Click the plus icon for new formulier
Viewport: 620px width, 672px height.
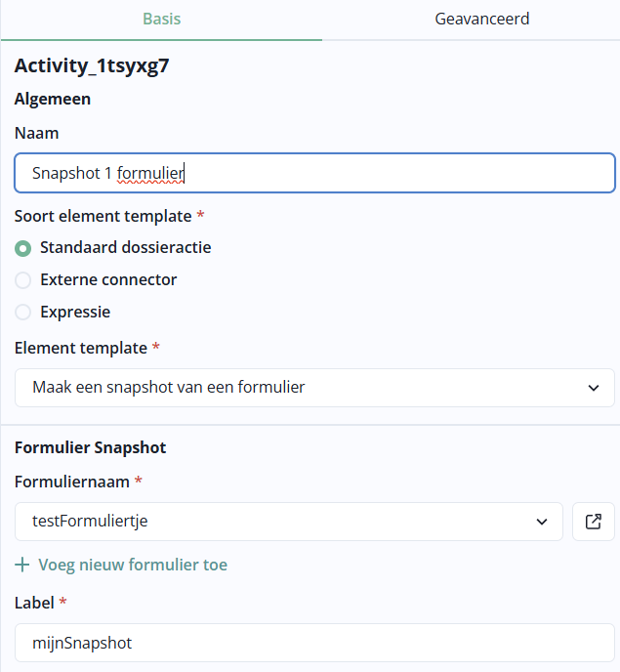click(x=23, y=565)
